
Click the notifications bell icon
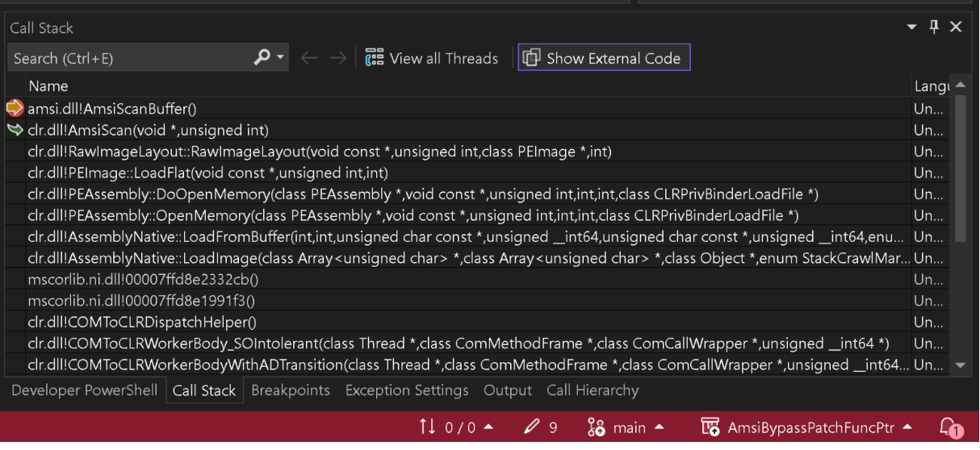948,428
